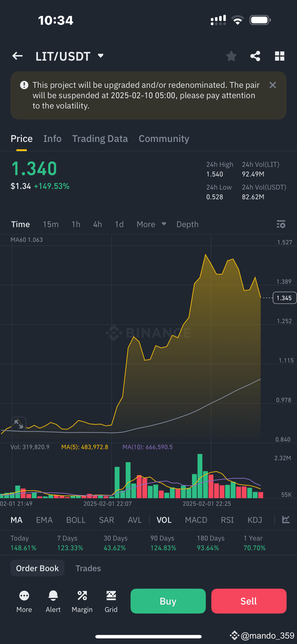297x644 pixels.
Task: Open the Community tab
Action: click(x=164, y=139)
